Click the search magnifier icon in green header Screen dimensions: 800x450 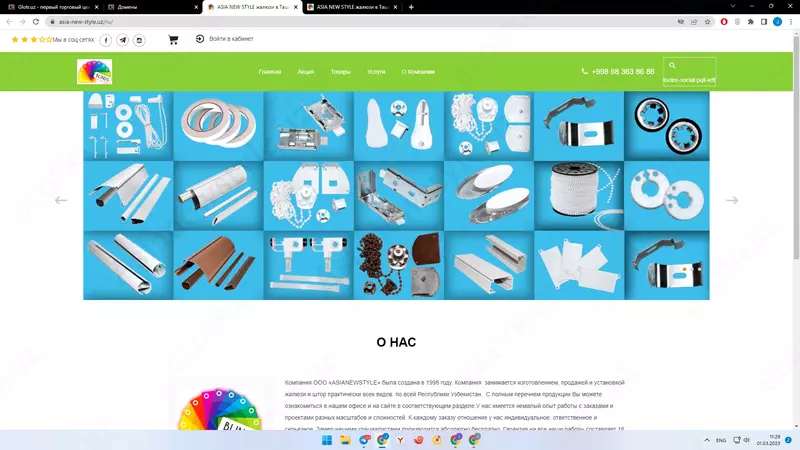pyautogui.click(x=672, y=65)
